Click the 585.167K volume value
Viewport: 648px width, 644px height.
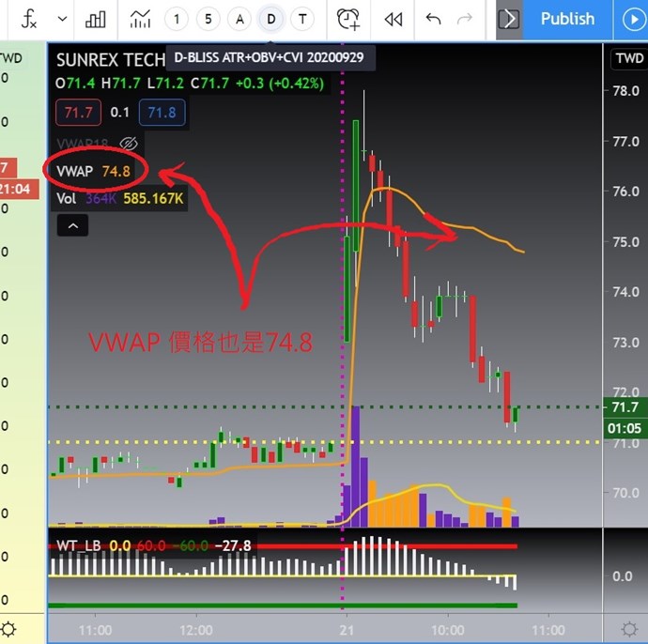click(153, 199)
